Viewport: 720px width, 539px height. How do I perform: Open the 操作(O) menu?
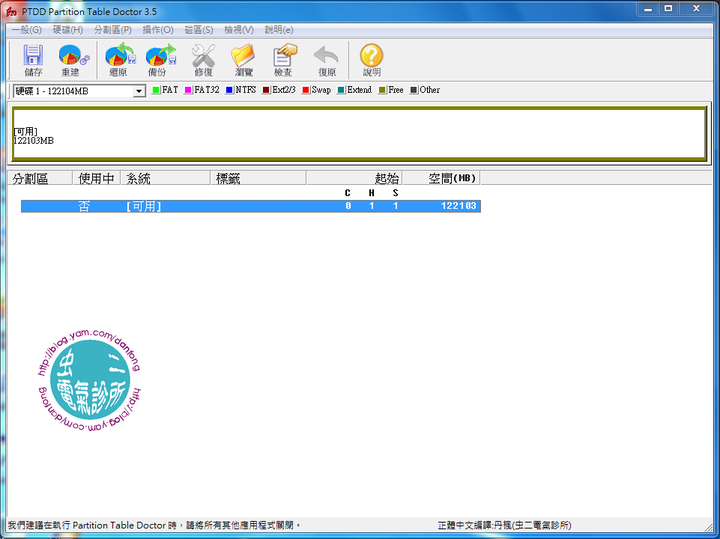158,30
